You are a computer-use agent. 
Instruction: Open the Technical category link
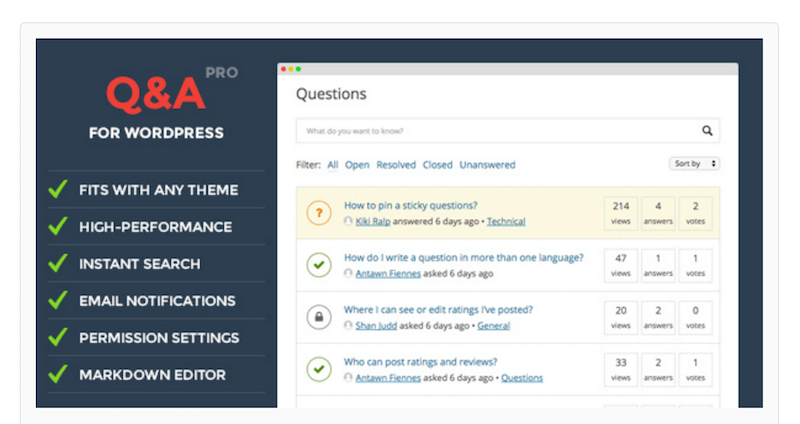[x=506, y=221]
